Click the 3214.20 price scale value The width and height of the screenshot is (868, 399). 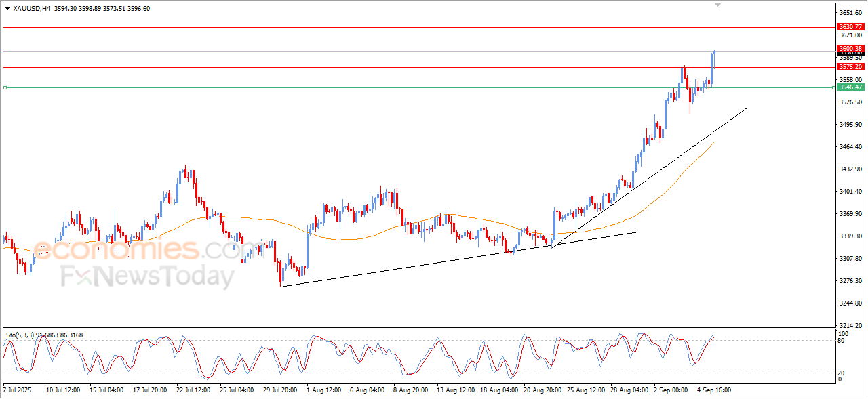850,325
